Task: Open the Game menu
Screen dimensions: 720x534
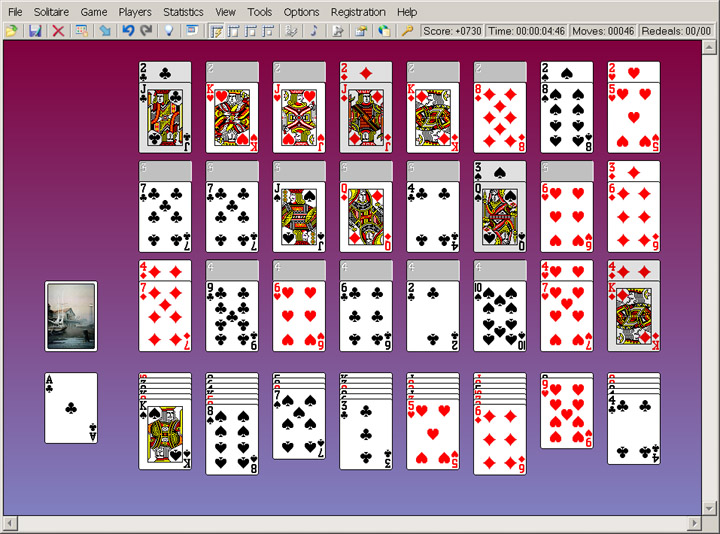Action: pyautogui.click(x=94, y=12)
